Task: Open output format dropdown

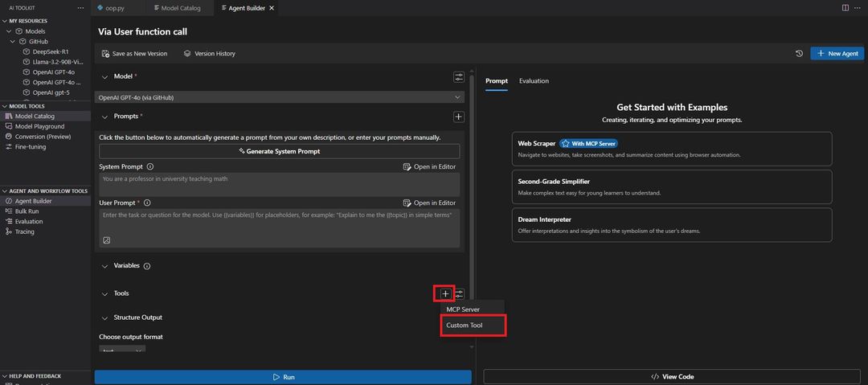Action: pos(122,350)
